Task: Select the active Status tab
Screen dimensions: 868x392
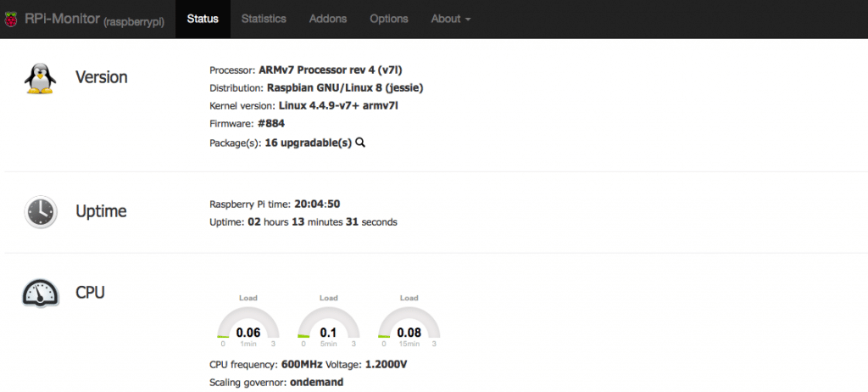Action: [203, 19]
